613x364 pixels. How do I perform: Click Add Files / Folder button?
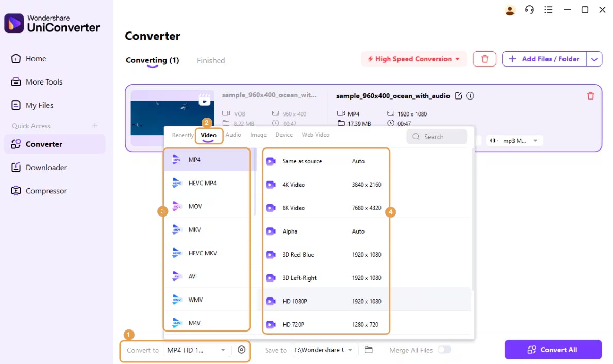544,59
